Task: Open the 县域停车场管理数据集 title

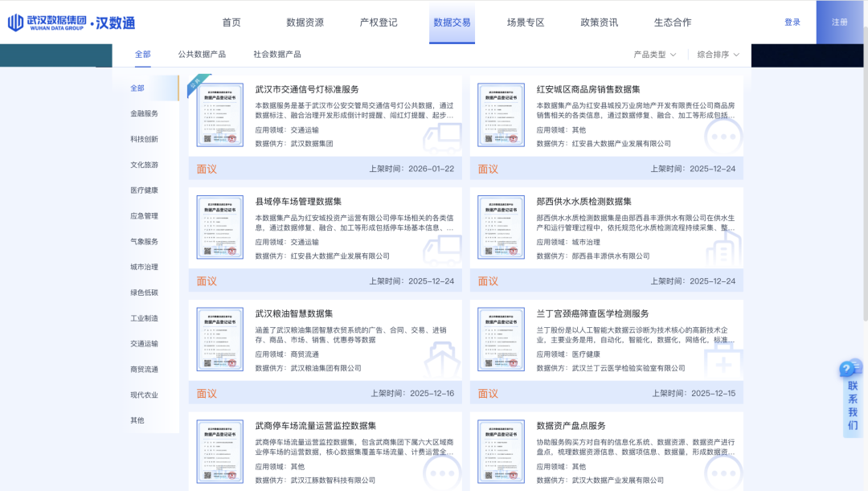Action: coord(298,202)
